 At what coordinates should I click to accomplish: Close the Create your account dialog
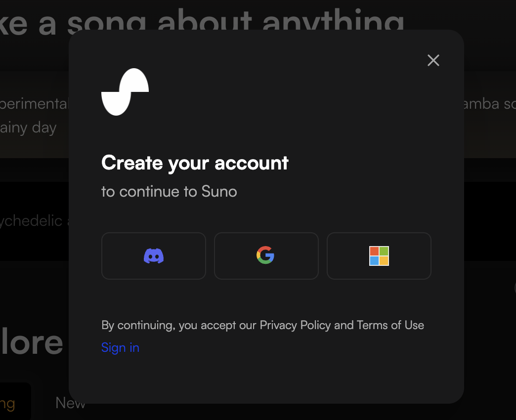tap(433, 60)
